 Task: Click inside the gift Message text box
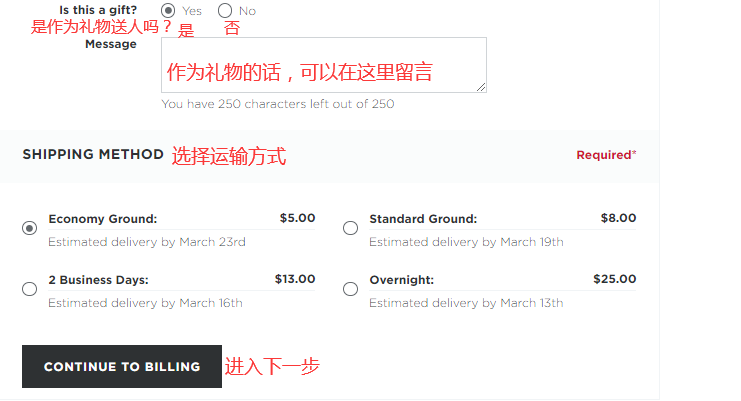tap(323, 65)
